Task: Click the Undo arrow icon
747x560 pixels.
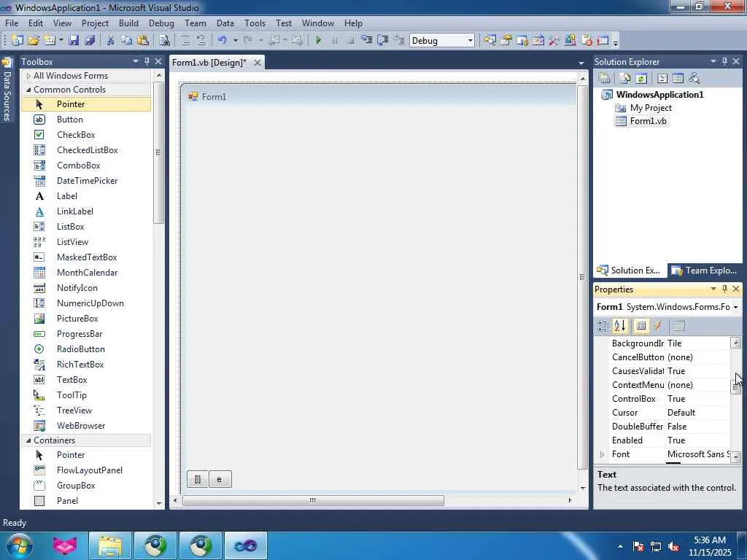Action: [x=222, y=41]
